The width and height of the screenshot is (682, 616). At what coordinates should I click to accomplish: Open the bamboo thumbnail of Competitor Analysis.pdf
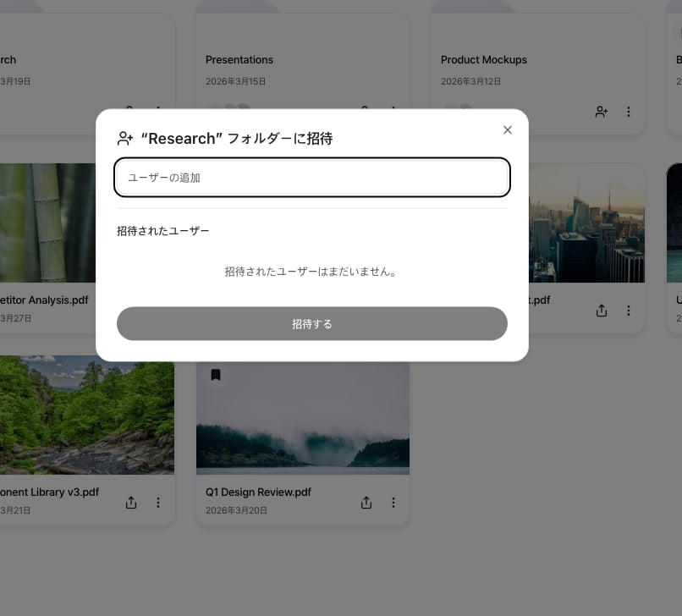tap(48, 223)
